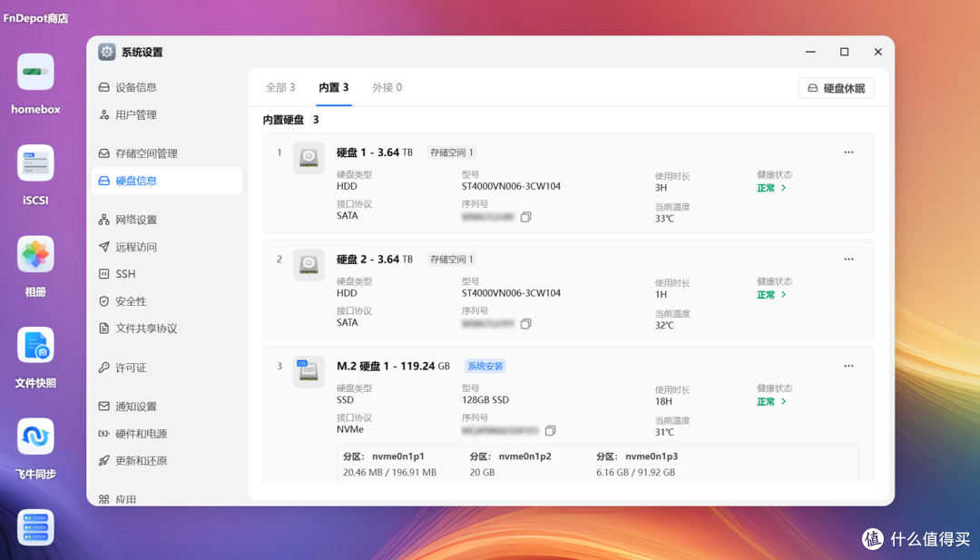Open 许可证 in the sidebar

[167, 368]
